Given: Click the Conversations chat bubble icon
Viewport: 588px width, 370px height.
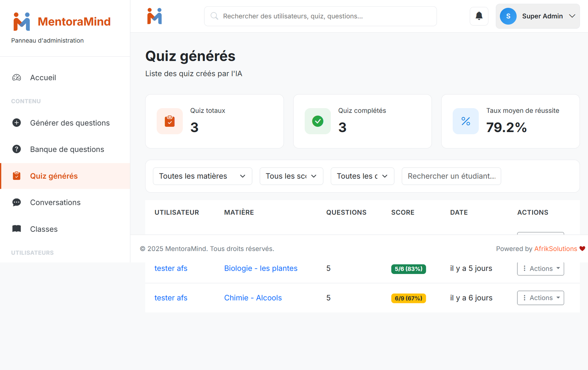Looking at the screenshot, I should 17,202.
